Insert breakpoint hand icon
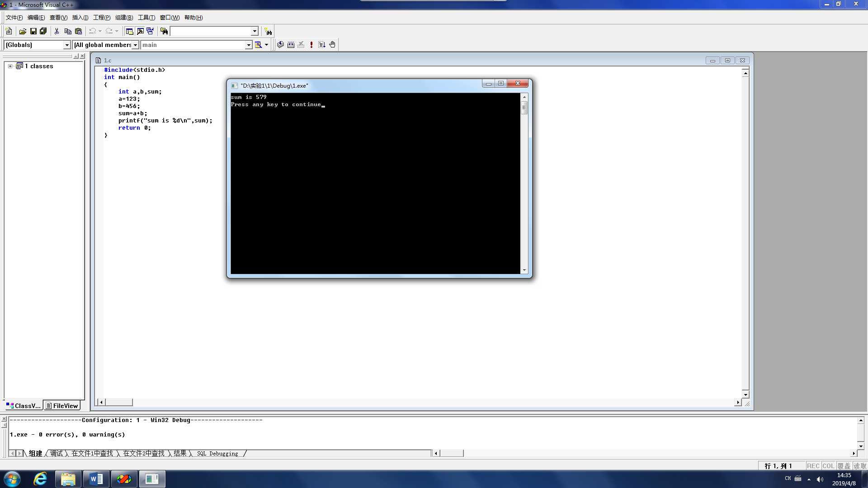The width and height of the screenshot is (868, 488). tap(332, 45)
